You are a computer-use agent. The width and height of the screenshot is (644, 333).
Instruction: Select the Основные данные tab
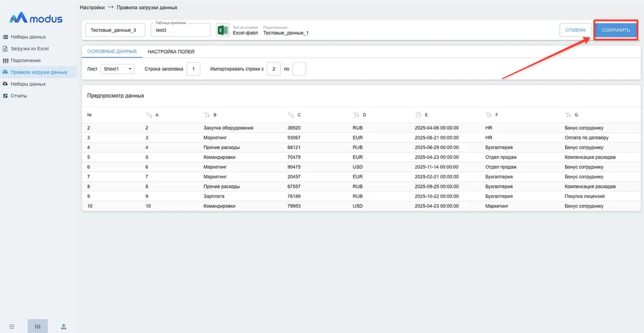tap(112, 51)
